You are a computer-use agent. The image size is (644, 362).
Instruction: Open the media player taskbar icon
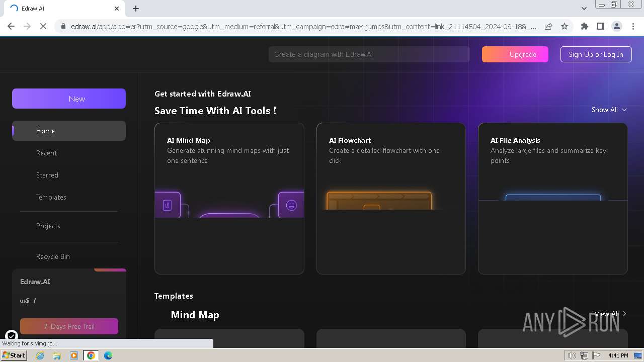click(x=74, y=355)
